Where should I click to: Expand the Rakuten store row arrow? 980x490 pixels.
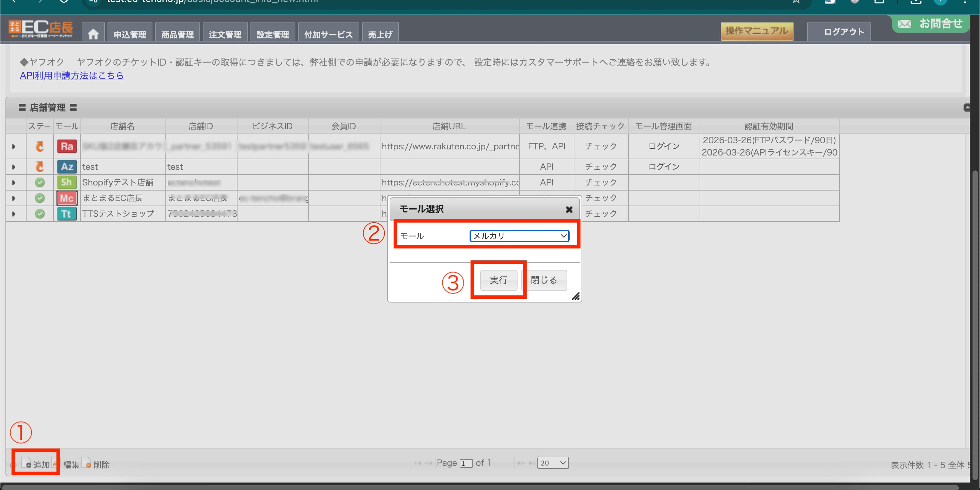click(14, 146)
